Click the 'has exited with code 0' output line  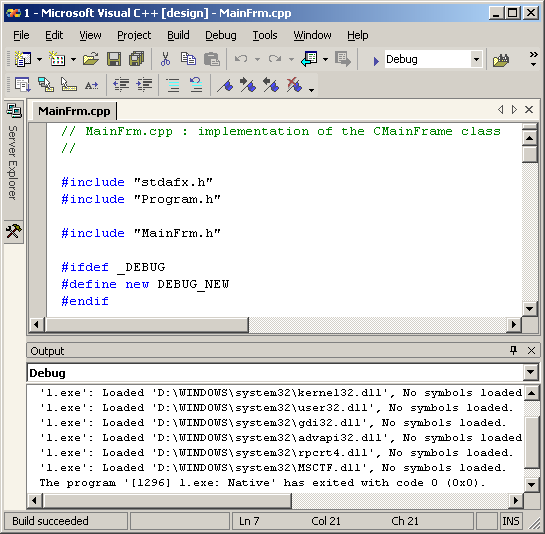263,483
